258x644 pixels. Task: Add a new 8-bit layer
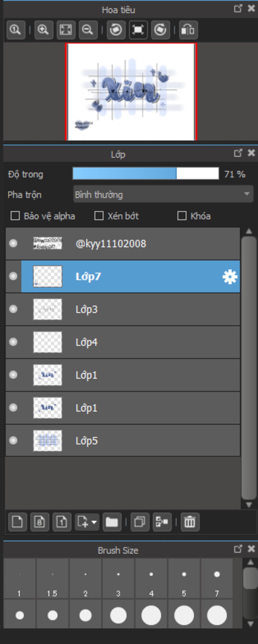40,522
